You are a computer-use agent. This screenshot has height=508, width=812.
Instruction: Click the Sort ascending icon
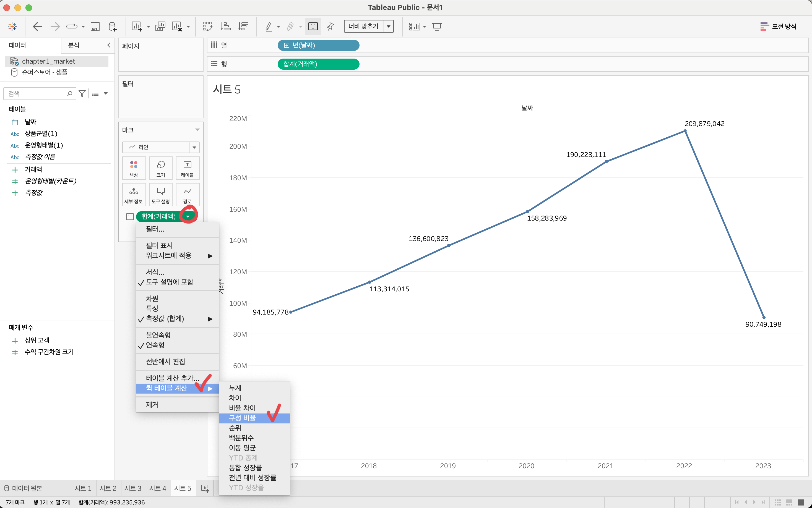(x=225, y=27)
